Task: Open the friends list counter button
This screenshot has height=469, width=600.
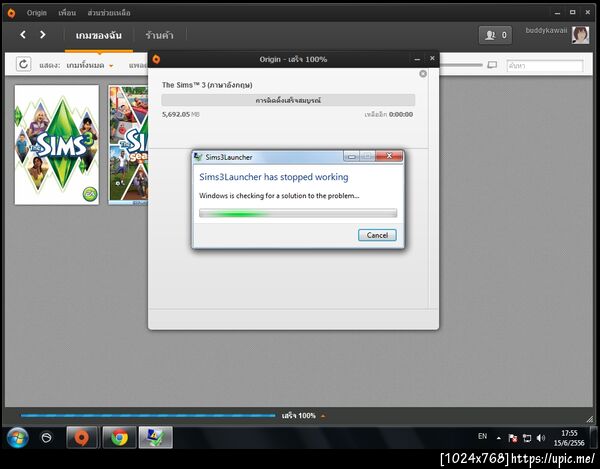Action: coord(495,35)
